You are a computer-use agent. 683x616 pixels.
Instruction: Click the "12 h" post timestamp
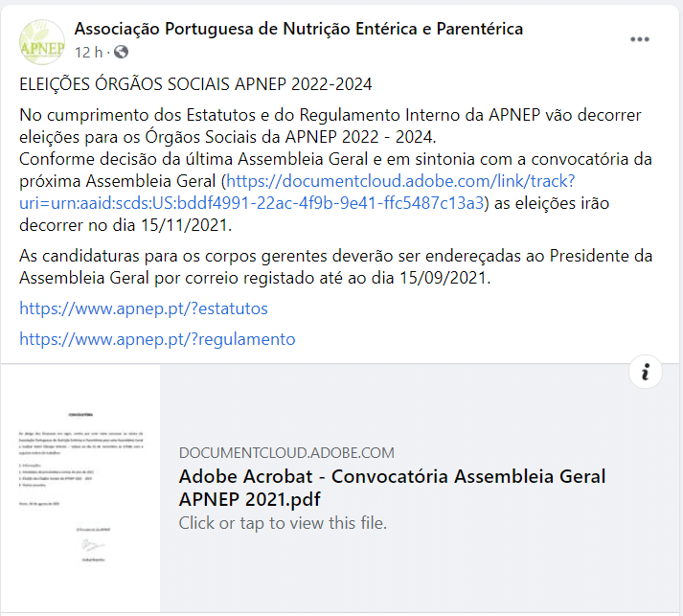pyautogui.click(x=87, y=52)
